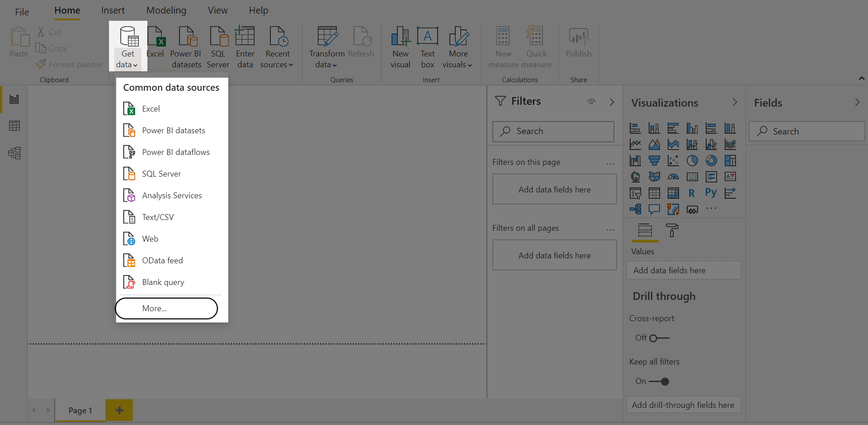Click Publish in Share group

pos(579,42)
